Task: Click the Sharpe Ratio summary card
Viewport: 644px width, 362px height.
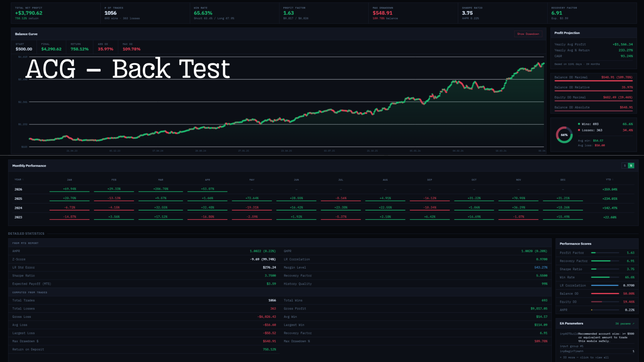Action: 502,13
